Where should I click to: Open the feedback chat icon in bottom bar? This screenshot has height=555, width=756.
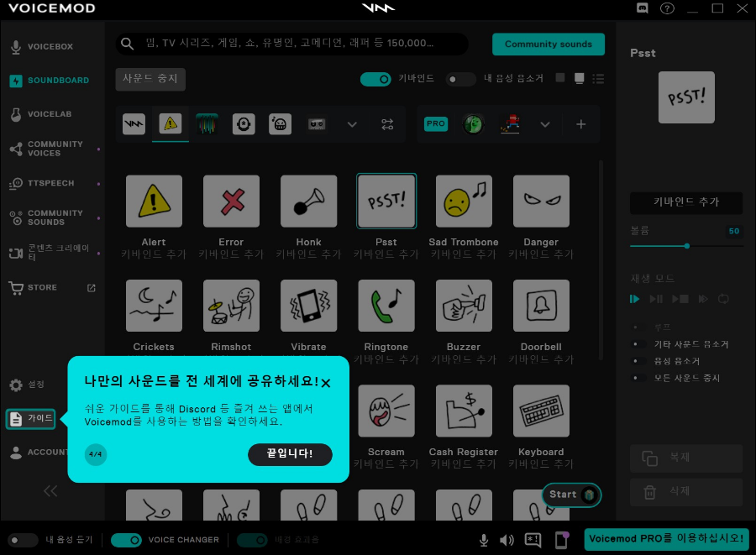tap(533, 540)
